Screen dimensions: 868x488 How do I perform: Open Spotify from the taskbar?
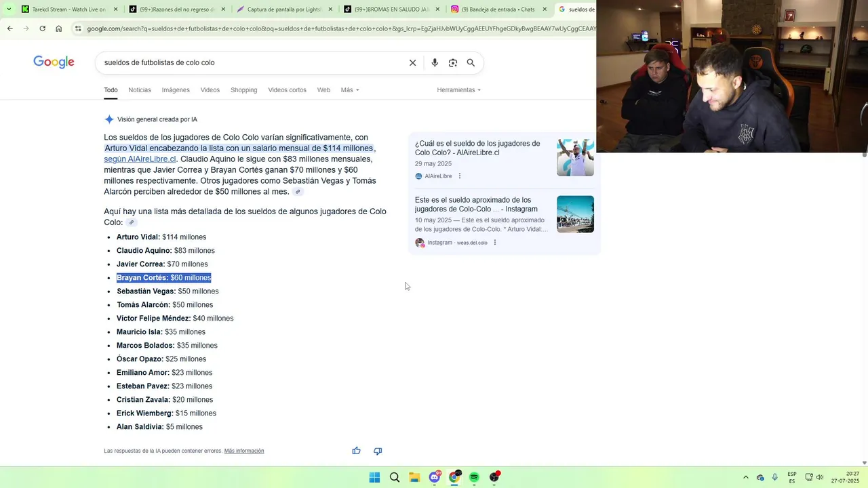coord(474,477)
